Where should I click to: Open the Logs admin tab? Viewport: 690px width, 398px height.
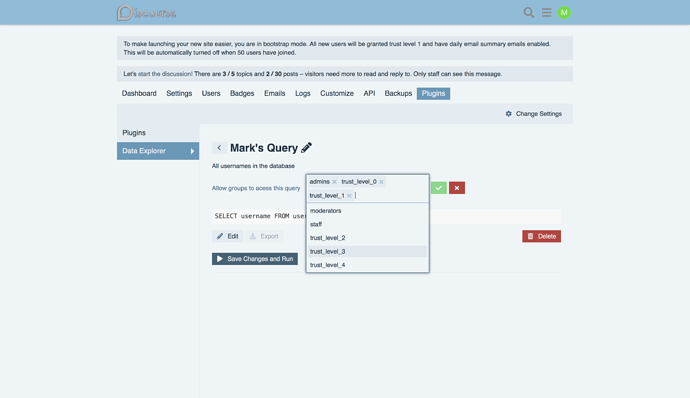[x=303, y=93]
